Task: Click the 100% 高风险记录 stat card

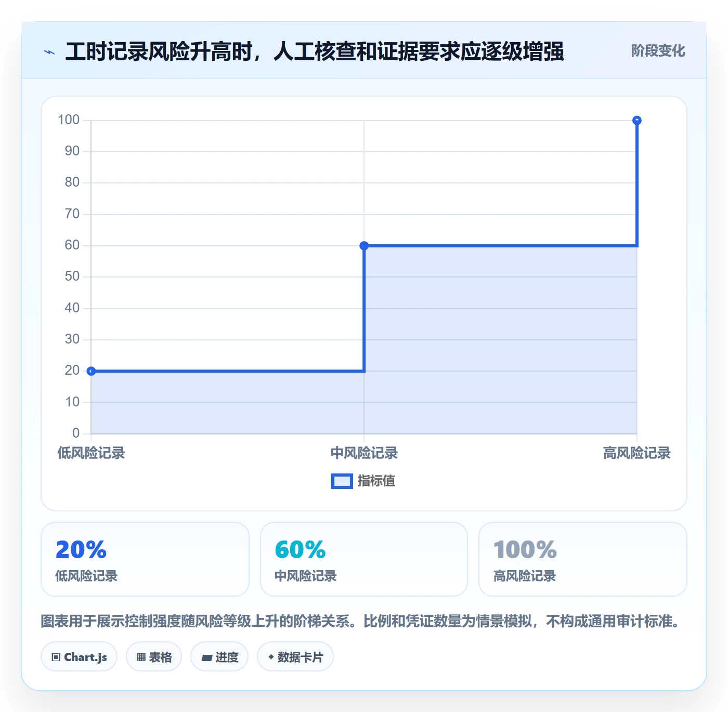Action: click(x=583, y=559)
